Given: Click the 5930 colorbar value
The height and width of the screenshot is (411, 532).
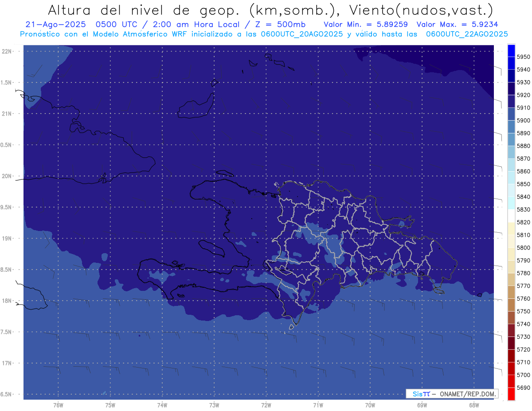Looking at the screenshot, I should [524, 82].
